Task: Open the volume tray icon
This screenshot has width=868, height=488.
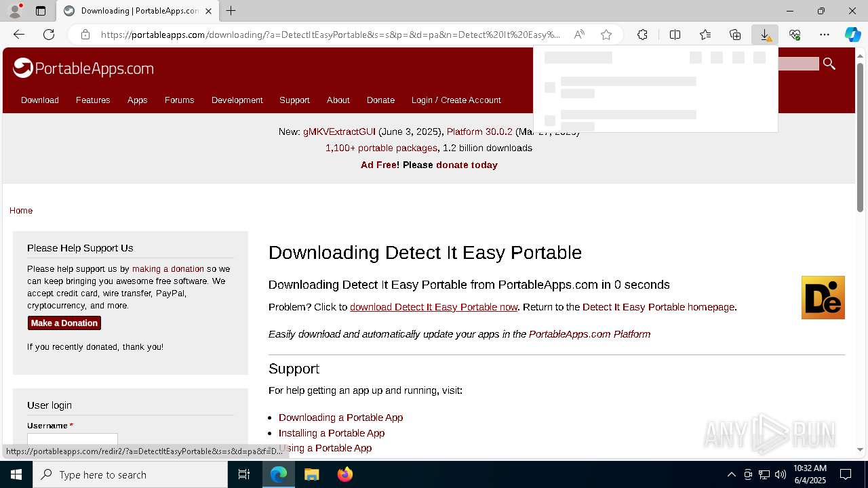Action: click(780, 474)
